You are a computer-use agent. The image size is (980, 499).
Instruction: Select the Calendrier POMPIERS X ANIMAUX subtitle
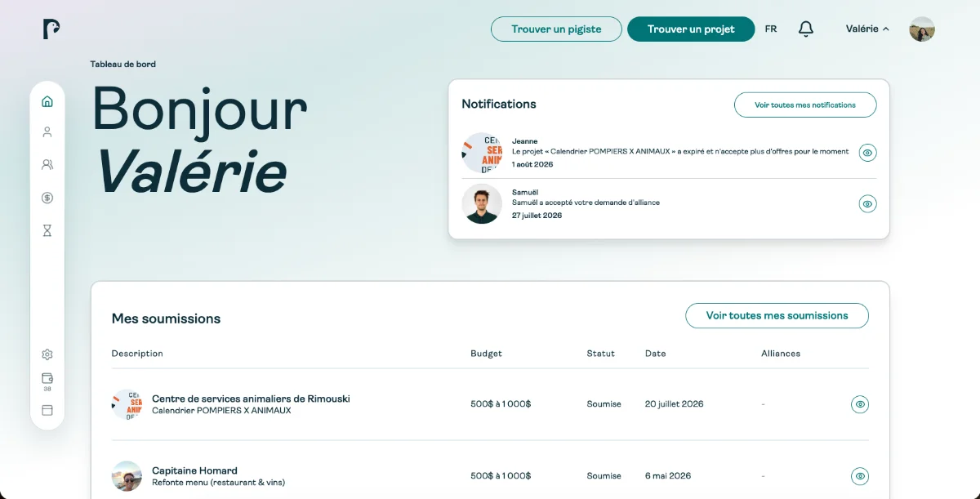pos(221,411)
